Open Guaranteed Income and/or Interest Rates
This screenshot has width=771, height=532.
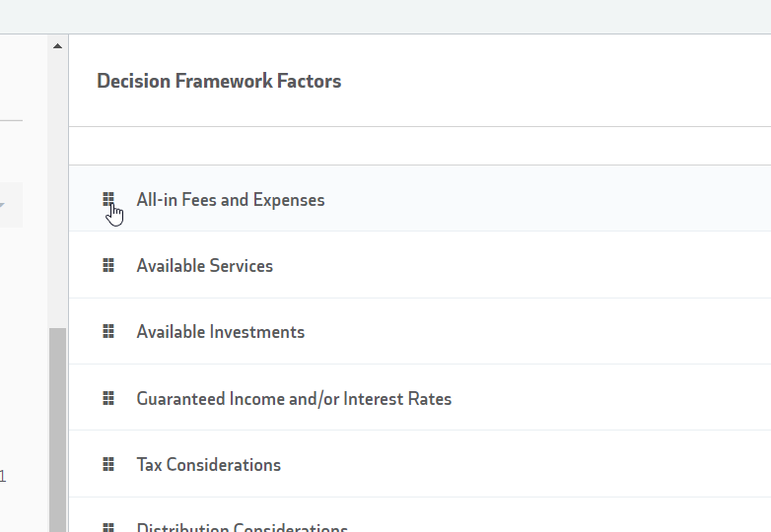[x=294, y=399]
